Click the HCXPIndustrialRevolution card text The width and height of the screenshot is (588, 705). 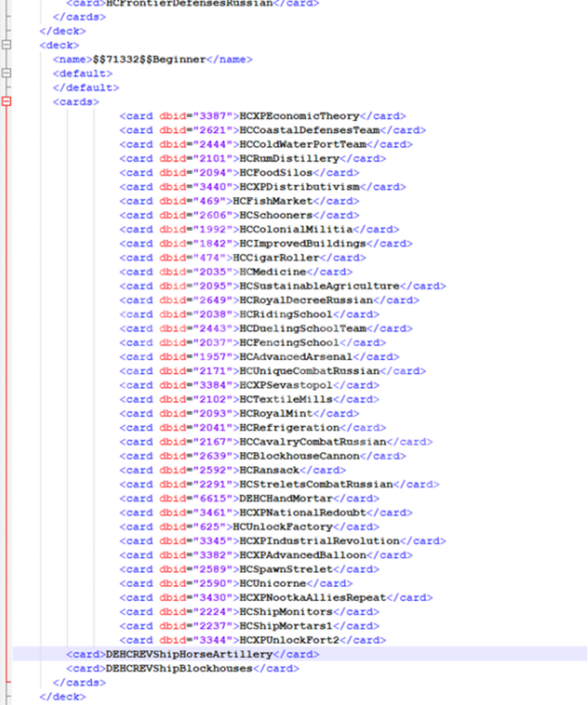click(319, 541)
